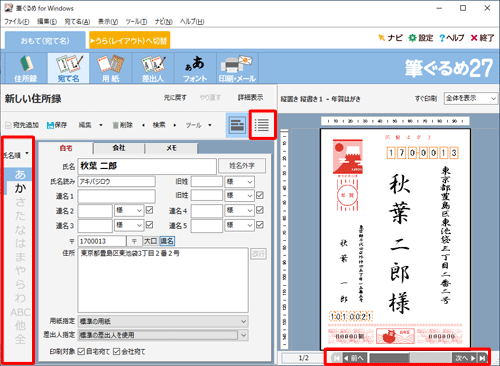This screenshot has width=500, height=366.
Task: Toggle 会社宛て print target checkbox
Action: point(116,352)
